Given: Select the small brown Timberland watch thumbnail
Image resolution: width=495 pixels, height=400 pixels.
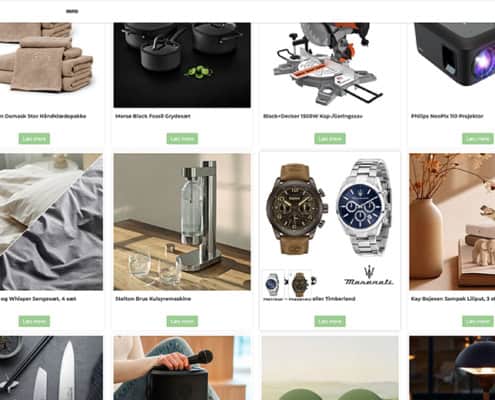Looking at the screenshot, I should tap(300, 284).
